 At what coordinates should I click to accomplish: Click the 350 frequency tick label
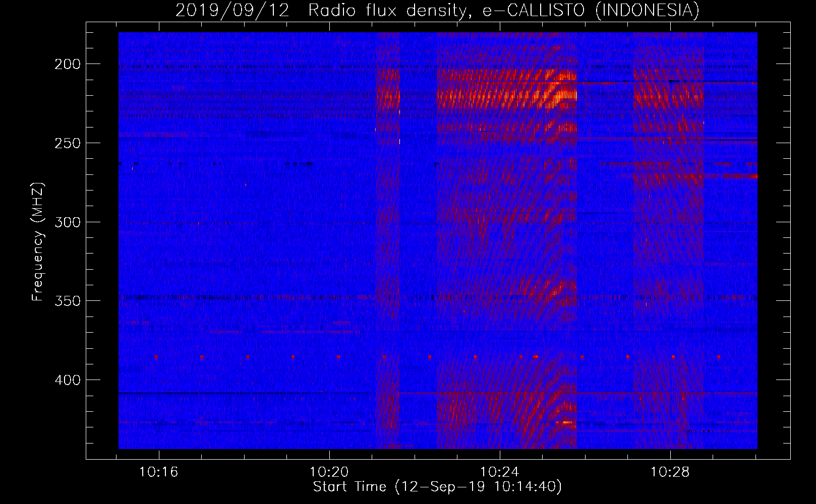(68, 301)
